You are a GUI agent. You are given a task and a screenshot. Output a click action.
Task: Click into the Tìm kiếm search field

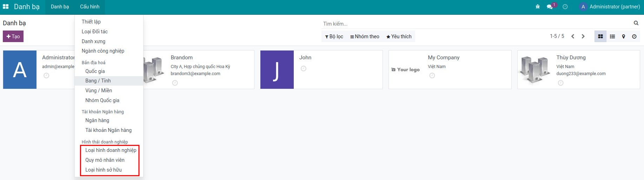point(477,24)
